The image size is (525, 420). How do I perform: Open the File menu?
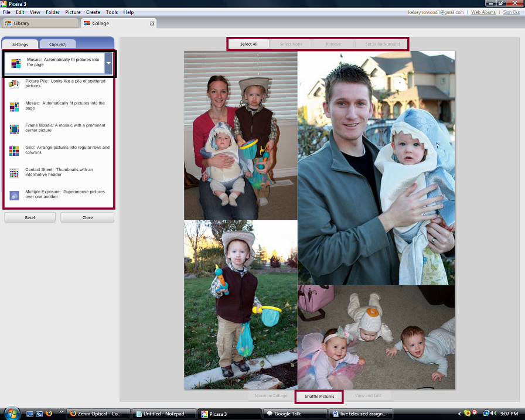pyautogui.click(x=6, y=12)
